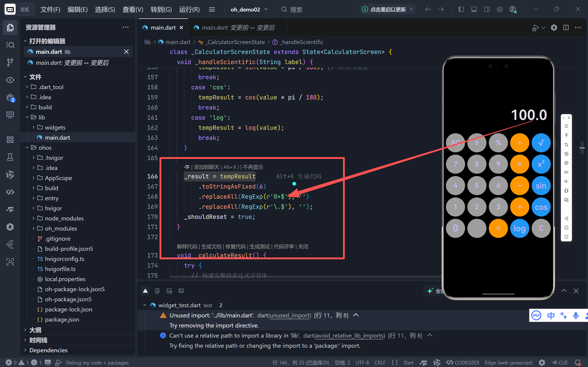Click the split editor icon
The width and height of the screenshot is (588, 367).
click(x=566, y=28)
